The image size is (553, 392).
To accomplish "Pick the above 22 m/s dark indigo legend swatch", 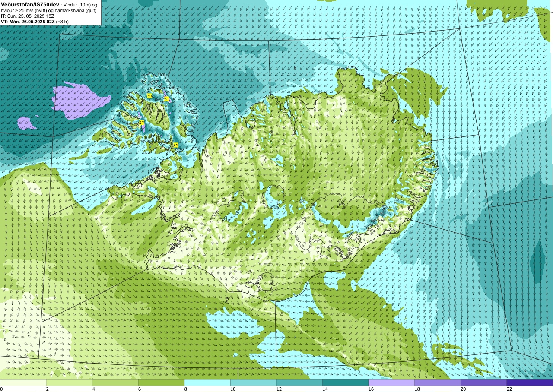I will 530,383.
